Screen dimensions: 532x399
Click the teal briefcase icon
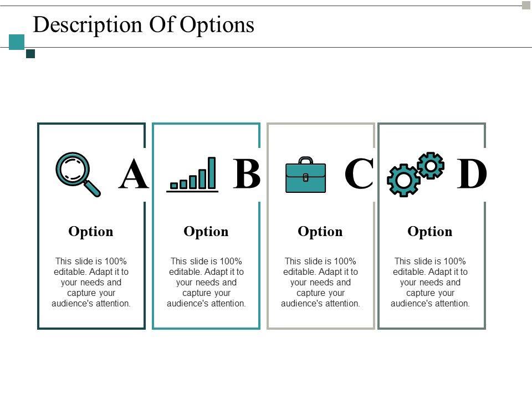(305, 175)
